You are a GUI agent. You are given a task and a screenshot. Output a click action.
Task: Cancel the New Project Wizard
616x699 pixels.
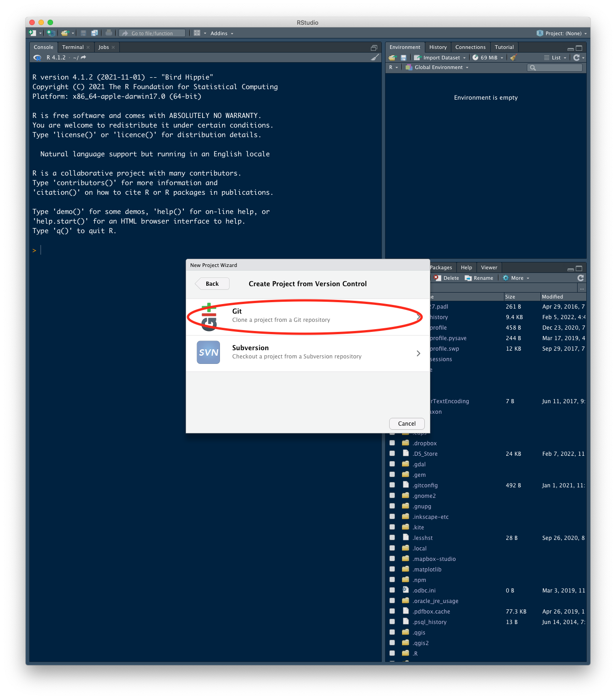click(407, 424)
